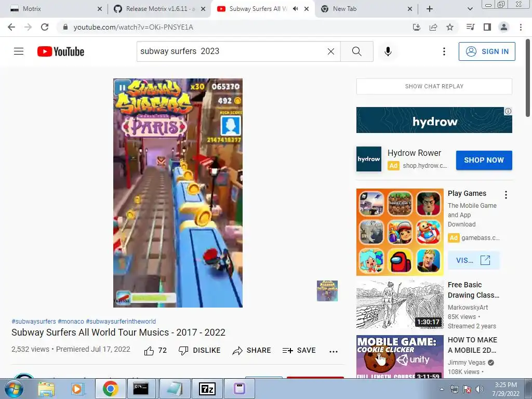Click the volume speaker tray icon
The image size is (532, 399).
pos(480,389)
